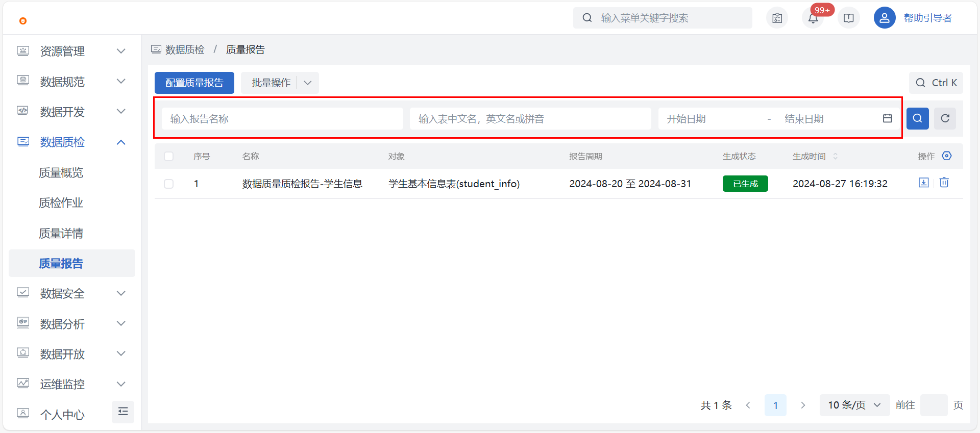Click the reset refresh icon button
The height and width of the screenshot is (433, 980).
coord(945,118)
